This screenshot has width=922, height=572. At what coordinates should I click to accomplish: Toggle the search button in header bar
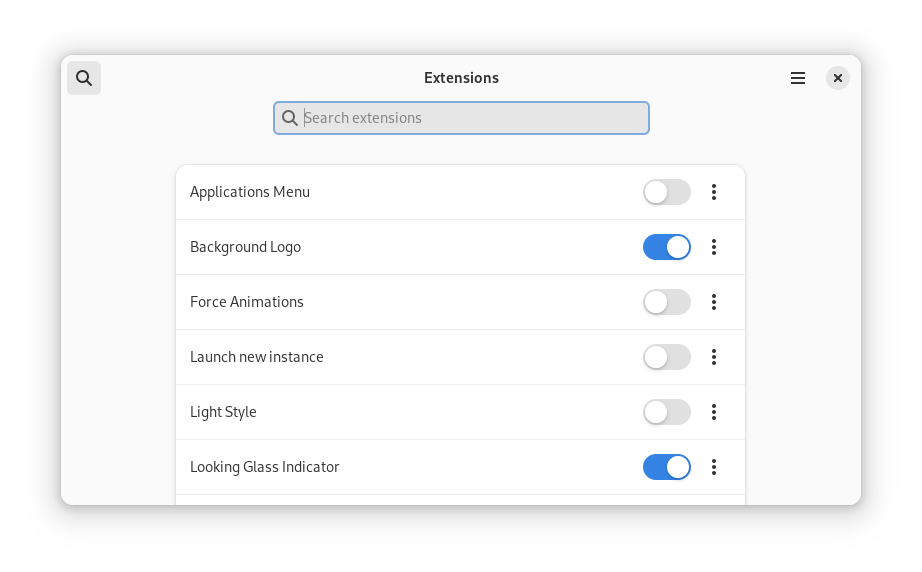pos(84,78)
